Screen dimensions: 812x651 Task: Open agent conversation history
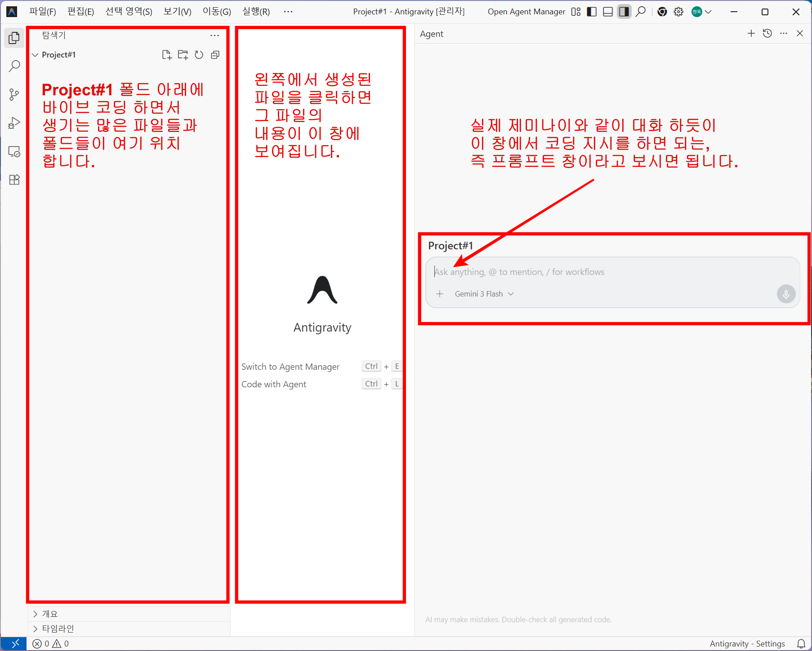pos(767,33)
